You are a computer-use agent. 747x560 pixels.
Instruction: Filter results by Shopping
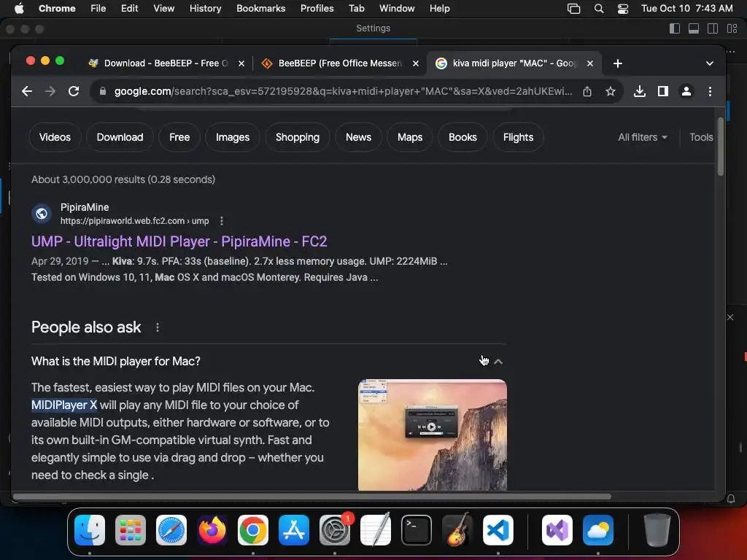(298, 137)
